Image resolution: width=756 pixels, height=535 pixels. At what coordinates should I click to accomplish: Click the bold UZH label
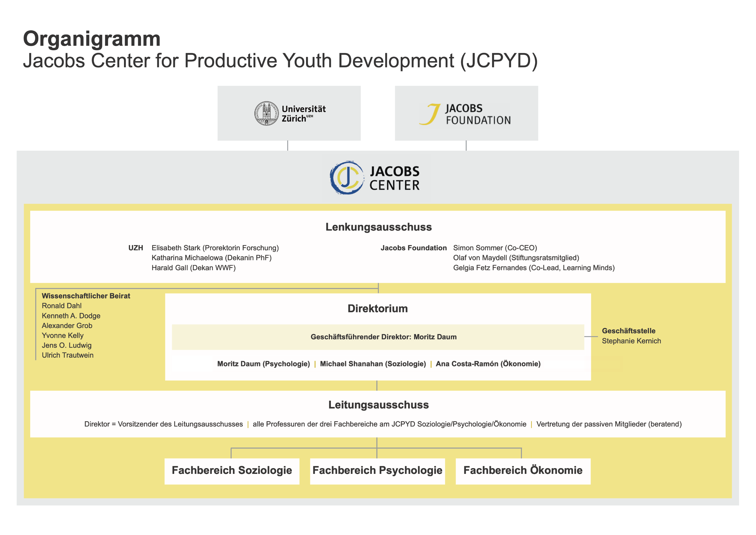[136, 248]
